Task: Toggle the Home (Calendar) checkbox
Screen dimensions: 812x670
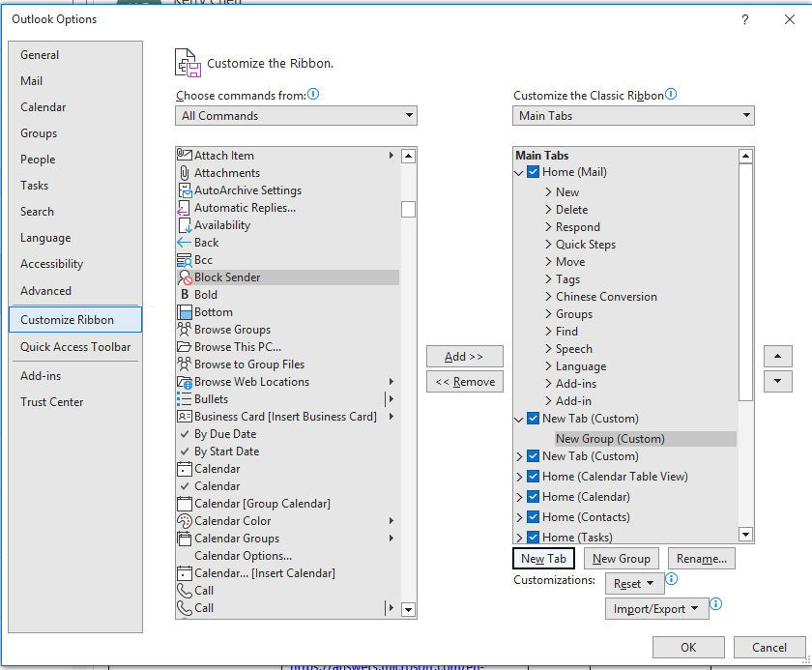Action: [533, 497]
